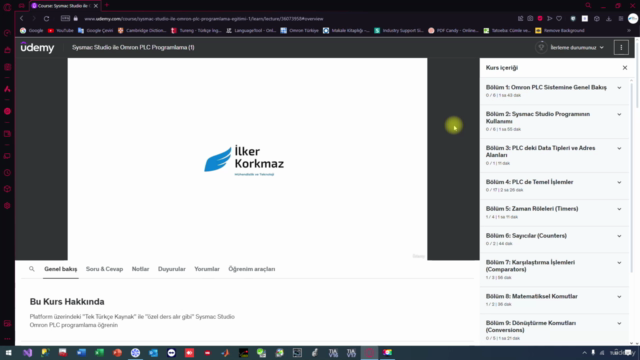
Task: Click the course title Sysmac Studio ile Omron PLC Programlama
Action: point(133,47)
